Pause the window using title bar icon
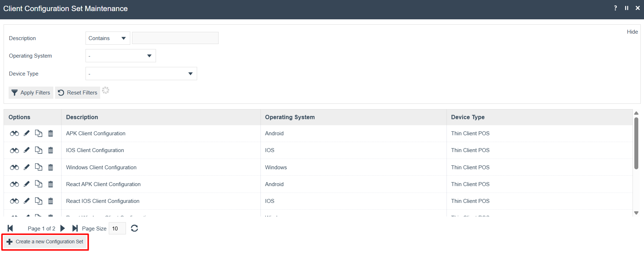 click(x=626, y=8)
